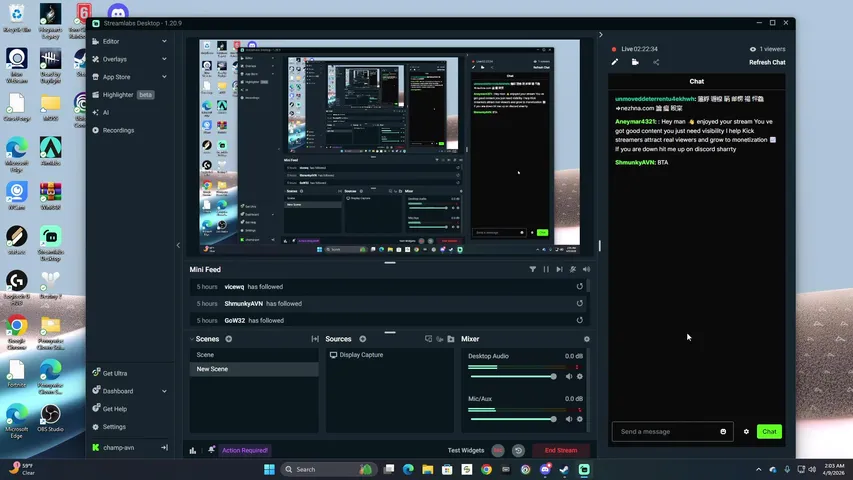Replay the vicewq follow alert
This screenshot has height=480, width=853.
[x=579, y=287]
